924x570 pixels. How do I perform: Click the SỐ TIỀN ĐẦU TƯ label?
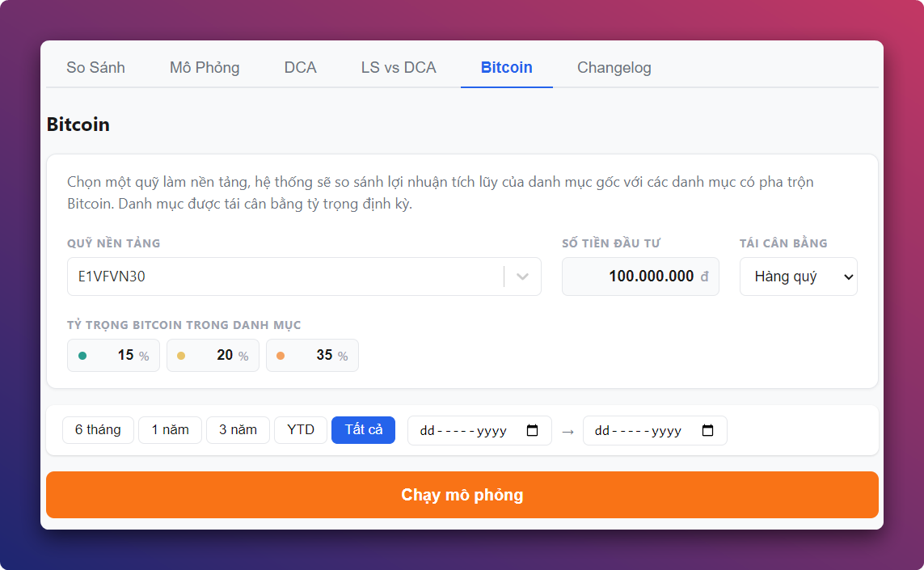pyautogui.click(x=611, y=243)
